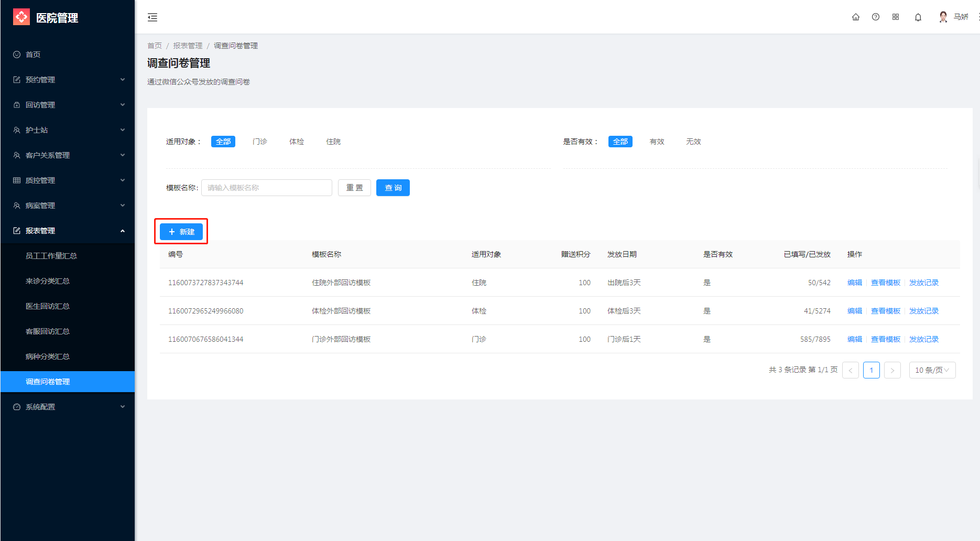Expand the 护士站 menu chevron
980x541 pixels.
(123, 130)
